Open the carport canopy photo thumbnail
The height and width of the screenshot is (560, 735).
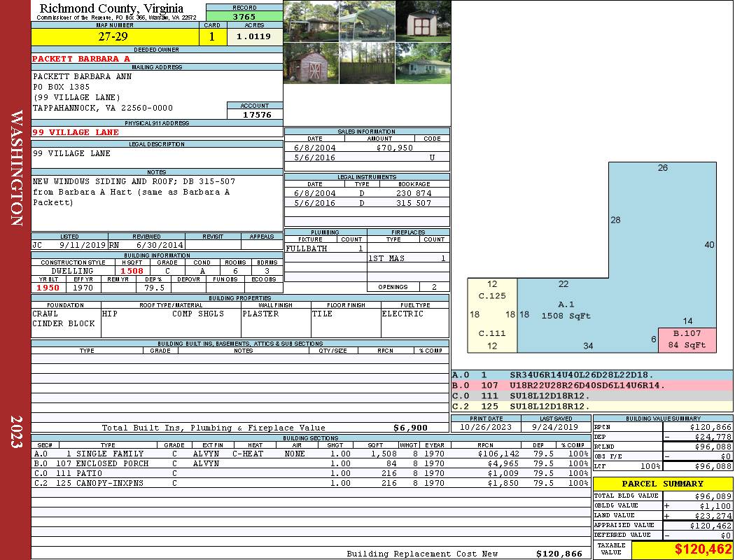(367, 21)
